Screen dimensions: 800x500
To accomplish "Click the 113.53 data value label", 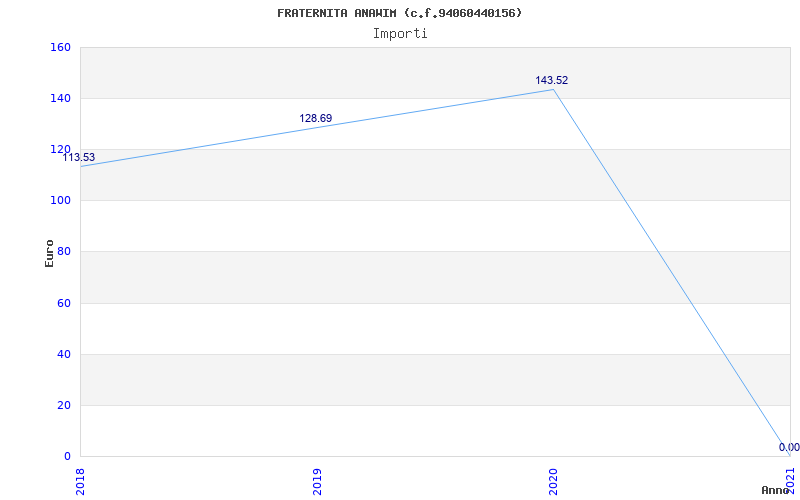I will 79,157.
